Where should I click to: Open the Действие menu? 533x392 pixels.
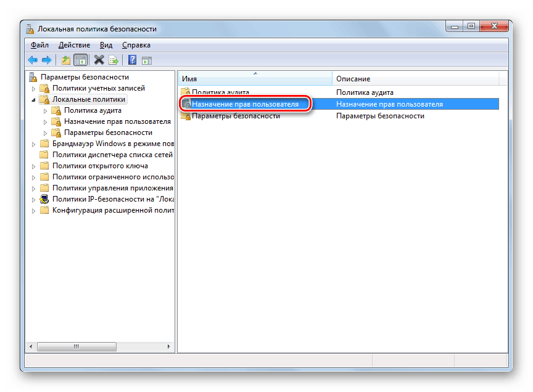click(x=74, y=45)
